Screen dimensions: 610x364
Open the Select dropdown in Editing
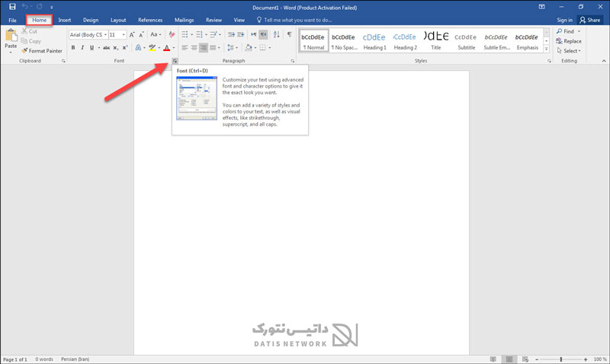point(569,51)
